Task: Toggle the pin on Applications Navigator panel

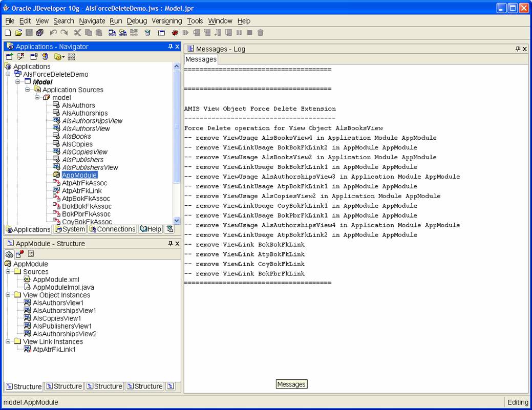Action: click(x=171, y=47)
